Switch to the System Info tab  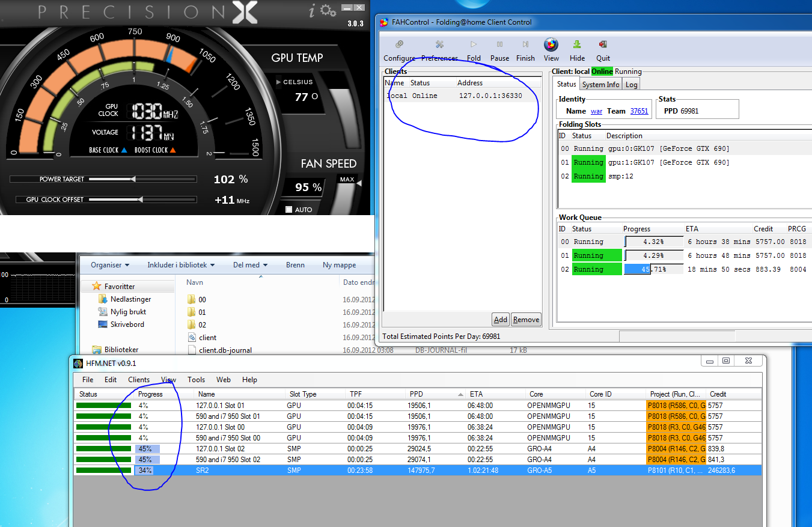(x=600, y=85)
